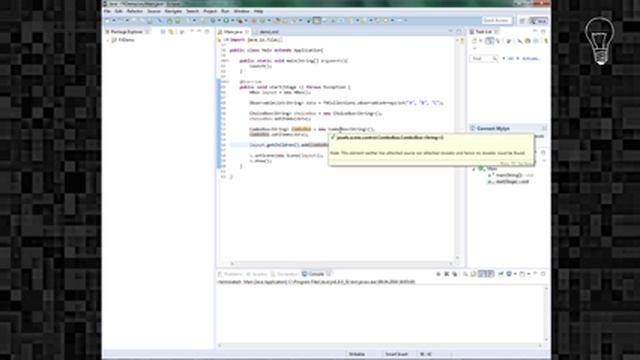The image size is (640, 360).
Task: Toggle Scroll Lock in Console toolbar
Action: pyautogui.click(x=473, y=274)
